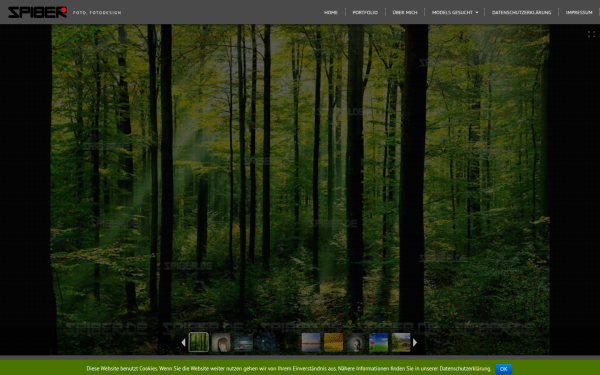Select the gray bald man portrait thumbnail
The height and width of the screenshot is (375, 600).
pyautogui.click(x=356, y=342)
